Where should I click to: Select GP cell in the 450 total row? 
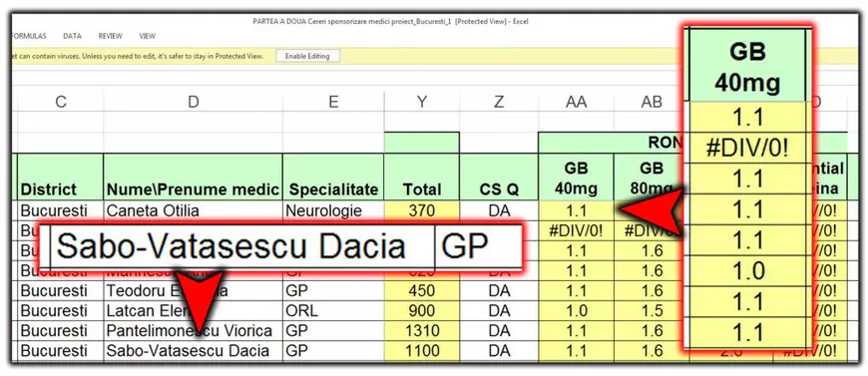[x=333, y=290]
